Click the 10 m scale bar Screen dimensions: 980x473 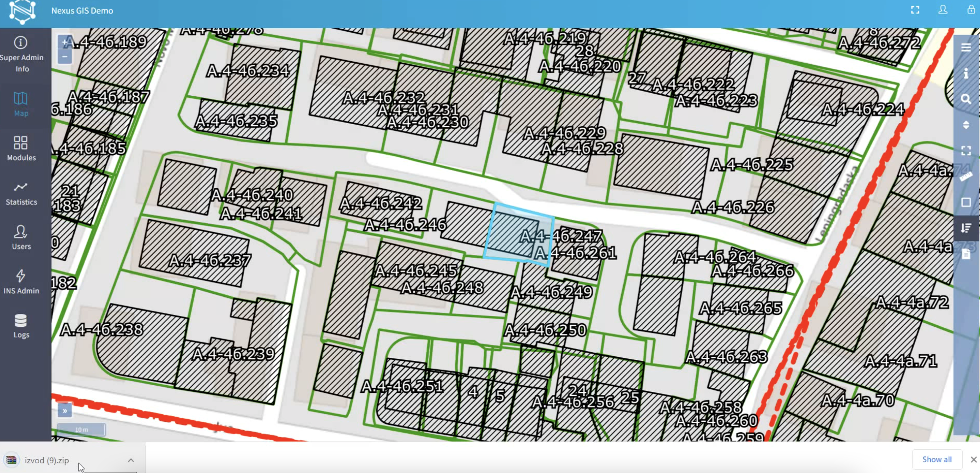(x=81, y=429)
